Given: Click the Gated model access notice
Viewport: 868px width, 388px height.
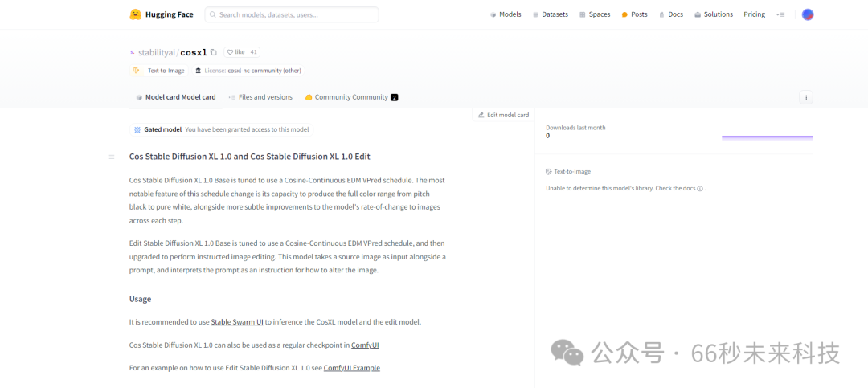Looking at the screenshot, I should pyautogui.click(x=222, y=129).
